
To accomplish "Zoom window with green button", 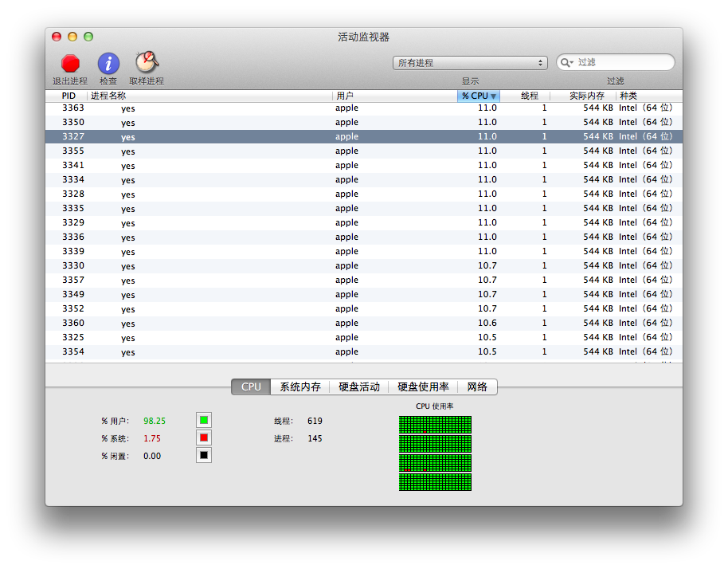I will pos(88,37).
